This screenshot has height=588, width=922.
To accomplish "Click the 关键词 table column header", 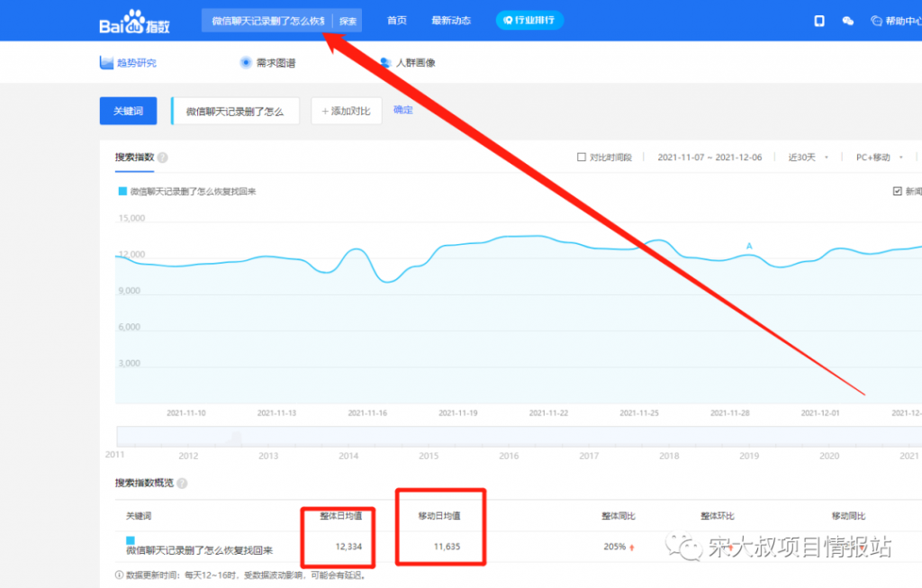I will (139, 516).
